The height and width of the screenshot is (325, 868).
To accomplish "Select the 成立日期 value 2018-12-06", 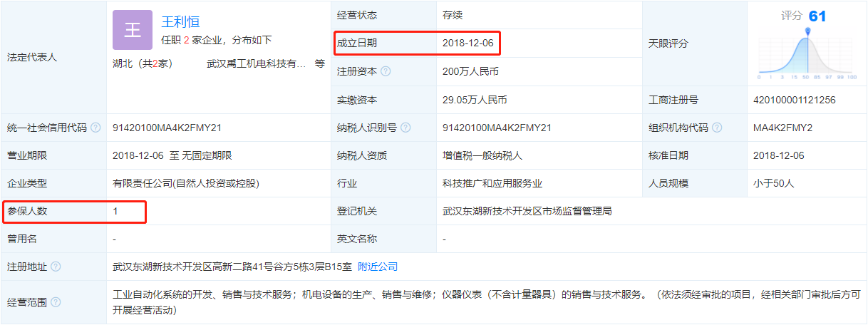I will (467, 43).
